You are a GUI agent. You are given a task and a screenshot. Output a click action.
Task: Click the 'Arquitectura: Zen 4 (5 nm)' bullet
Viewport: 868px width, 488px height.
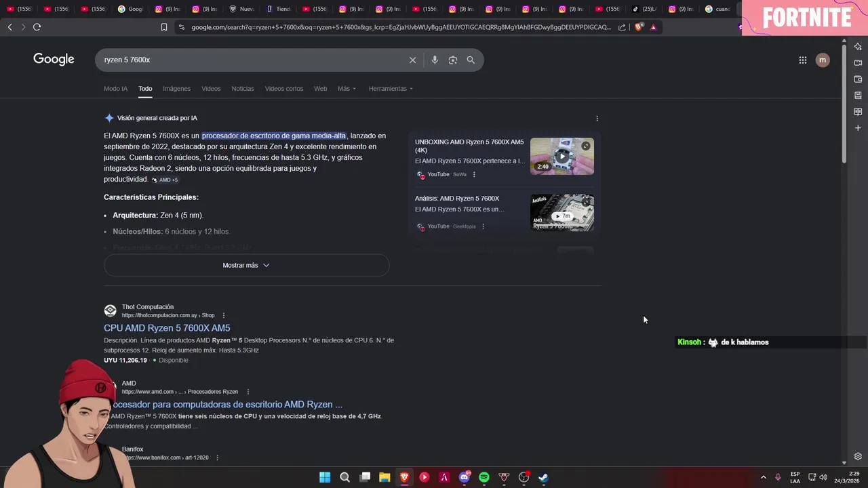pos(158,216)
